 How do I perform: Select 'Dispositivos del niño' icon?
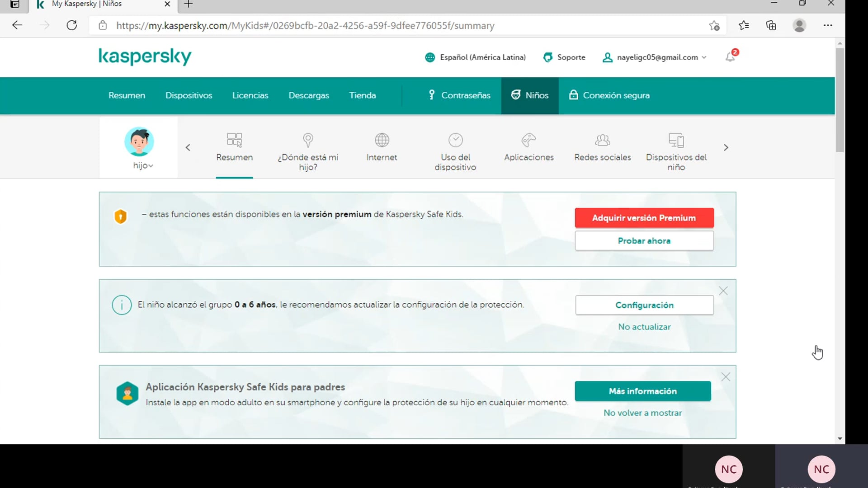tap(676, 140)
